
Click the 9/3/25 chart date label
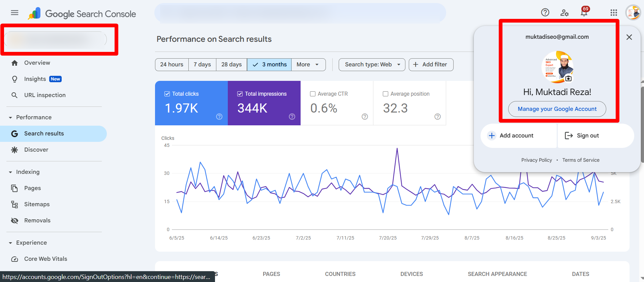point(599,238)
